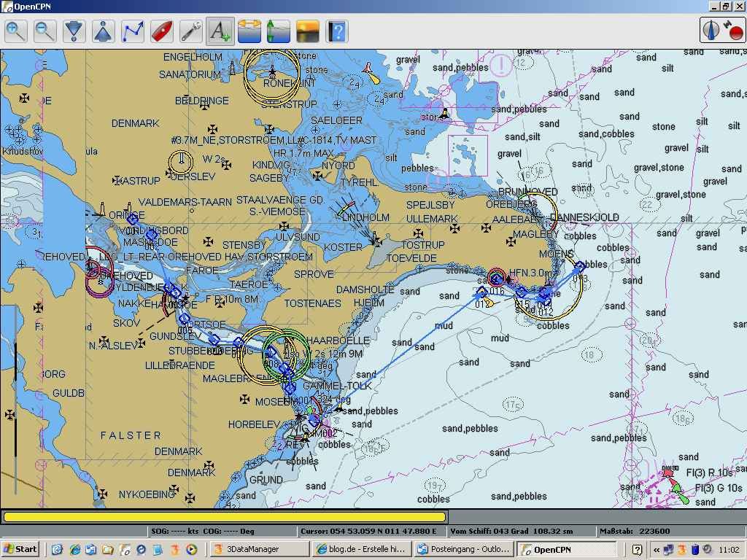Change color scheme with sunset icon
747x560 pixels.
click(x=308, y=31)
